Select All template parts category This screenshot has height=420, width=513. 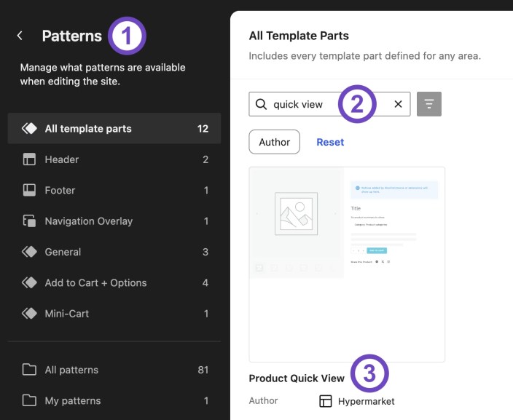point(114,128)
